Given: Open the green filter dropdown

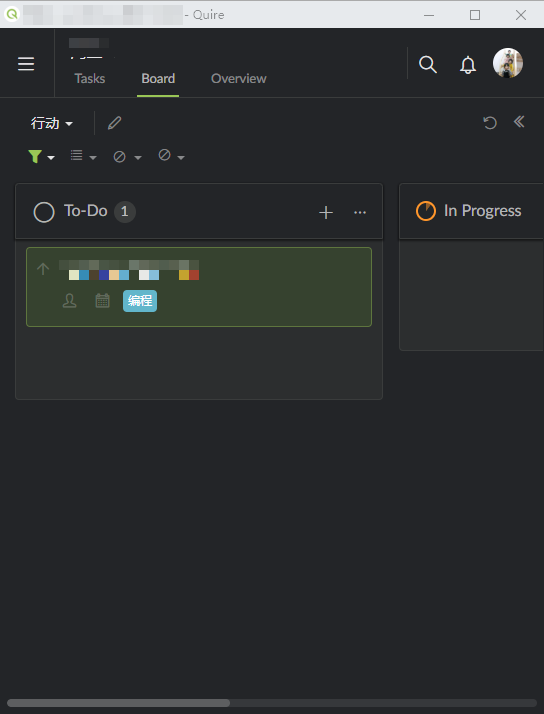Looking at the screenshot, I should (41, 157).
